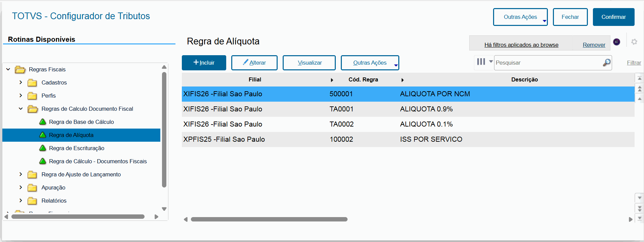This screenshot has height=242, width=644.
Task: Click the search magnifier icon
Action: (x=606, y=63)
